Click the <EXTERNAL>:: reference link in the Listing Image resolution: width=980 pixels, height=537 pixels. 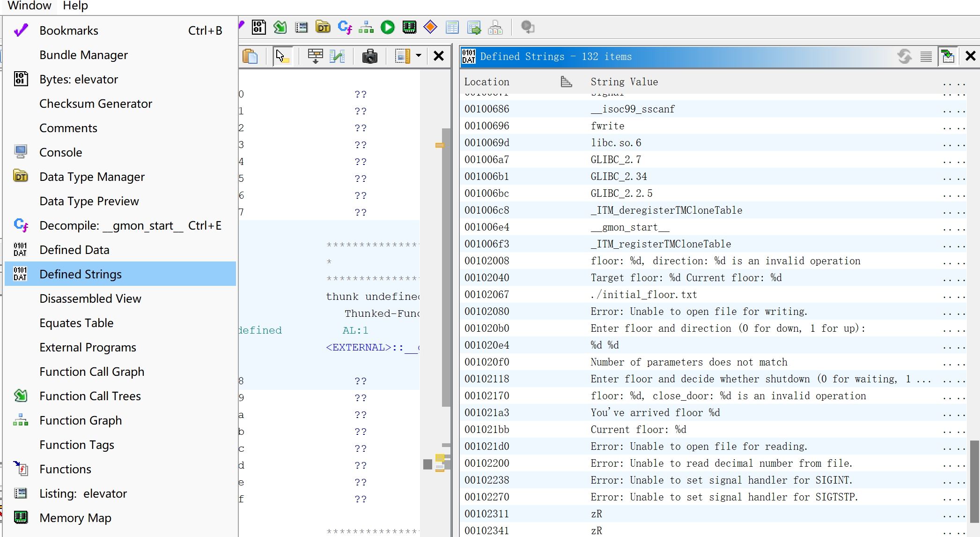click(373, 347)
